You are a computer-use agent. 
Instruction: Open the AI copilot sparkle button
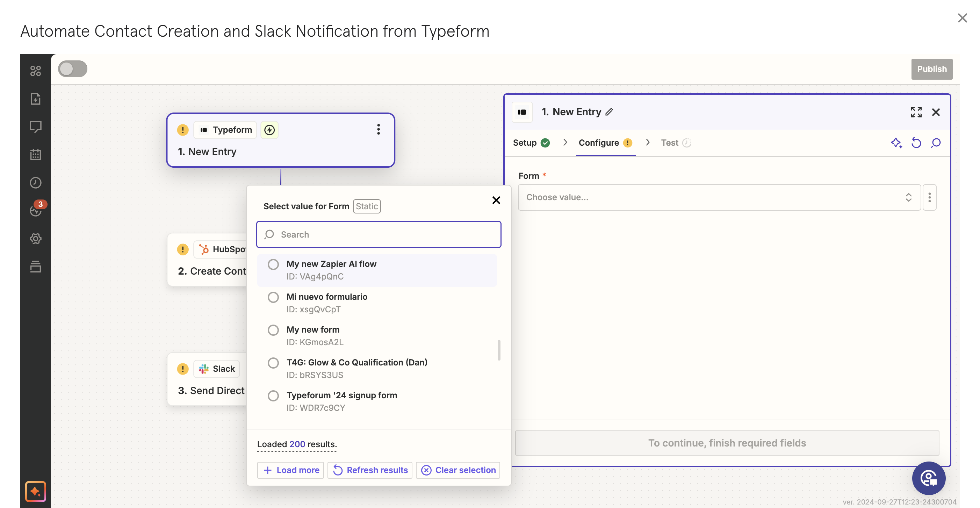[x=35, y=491]
